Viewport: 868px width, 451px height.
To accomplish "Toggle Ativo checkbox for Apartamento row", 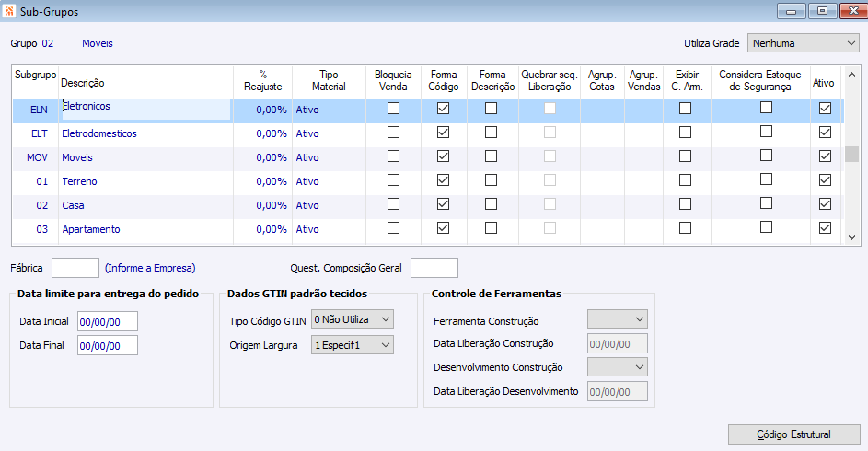I will point(825,227).
